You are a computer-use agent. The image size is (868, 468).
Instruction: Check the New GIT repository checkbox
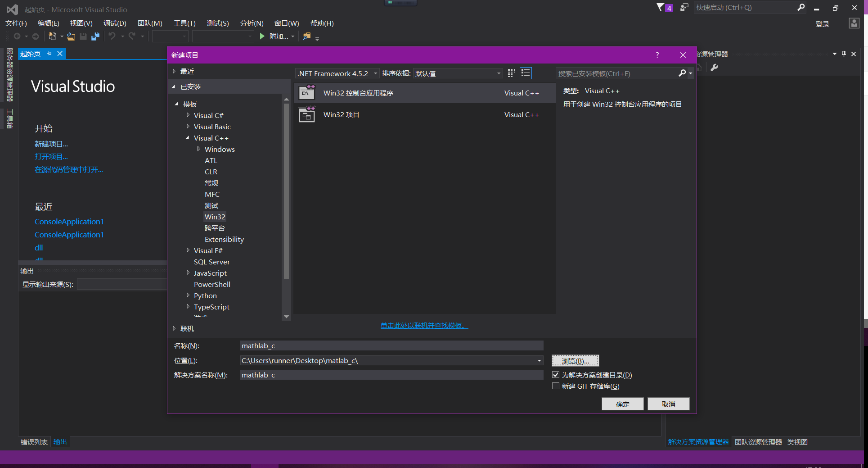556,386
